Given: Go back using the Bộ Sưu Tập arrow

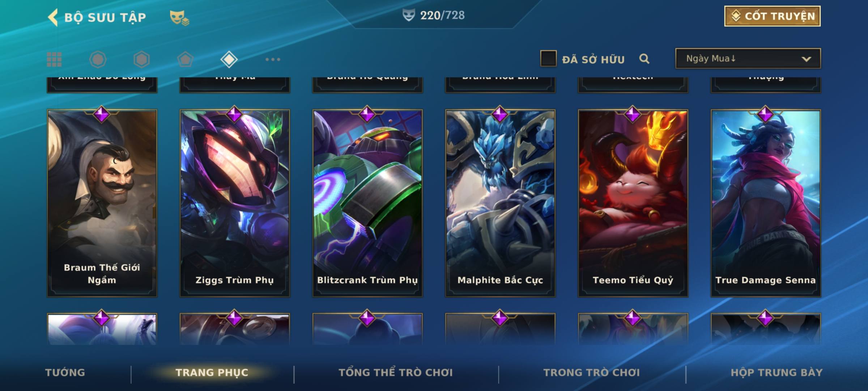Looking at the screenshot, I should pyautogui.click(x=53, y=17).
